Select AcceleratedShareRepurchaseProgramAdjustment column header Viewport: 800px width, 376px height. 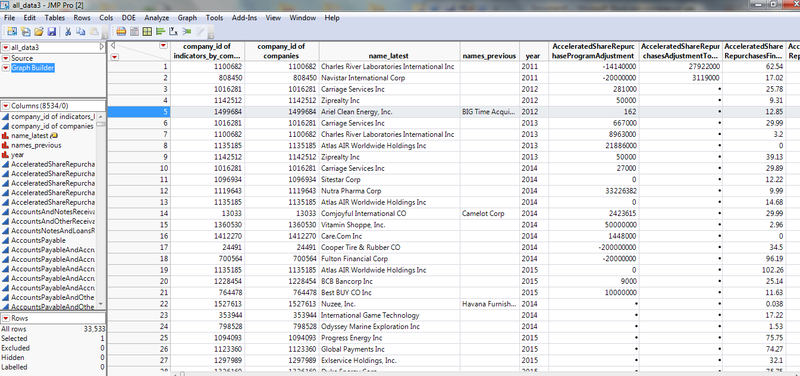point(593,51)
